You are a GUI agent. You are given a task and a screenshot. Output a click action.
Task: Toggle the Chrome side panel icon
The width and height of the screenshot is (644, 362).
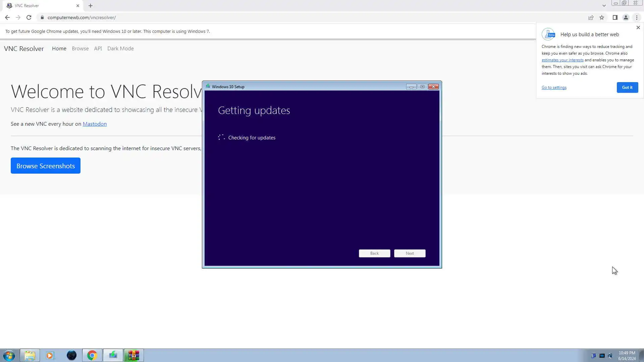tap(615, 17)
